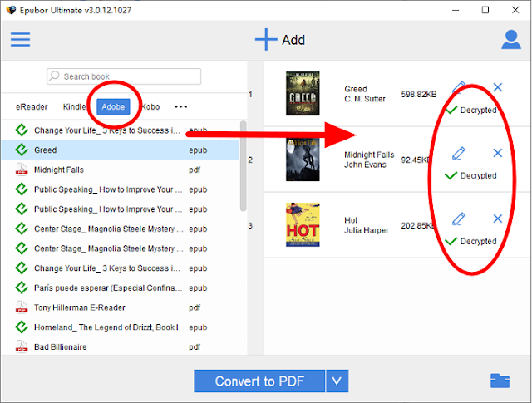The width and height of the screenshot is (532, 403).
Task: Select the Greed epub row
Action: (121, 150)
